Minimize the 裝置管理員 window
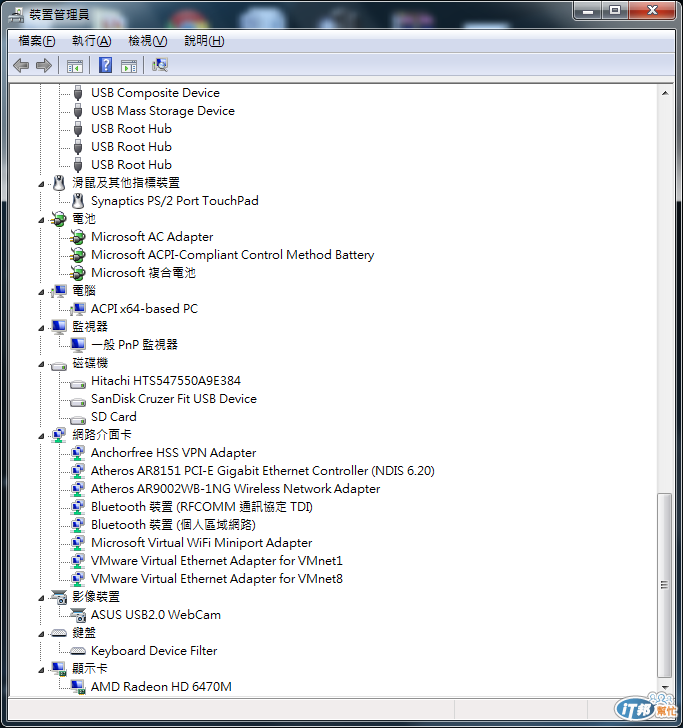Screen dimensions: 683x728 588,10
